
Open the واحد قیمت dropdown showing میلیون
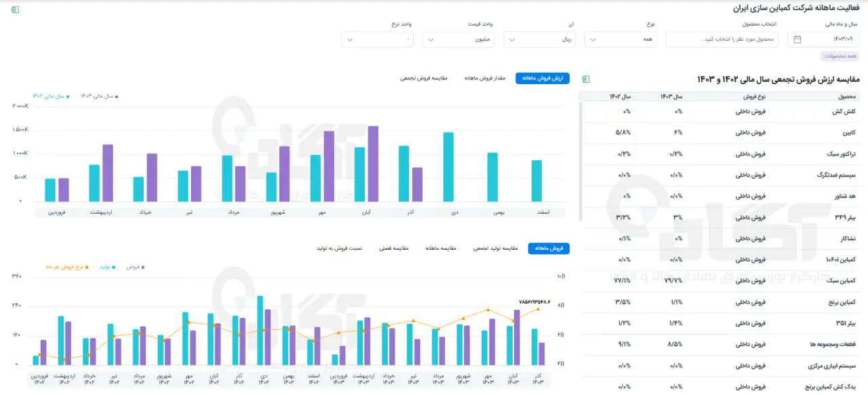point(458,39)
